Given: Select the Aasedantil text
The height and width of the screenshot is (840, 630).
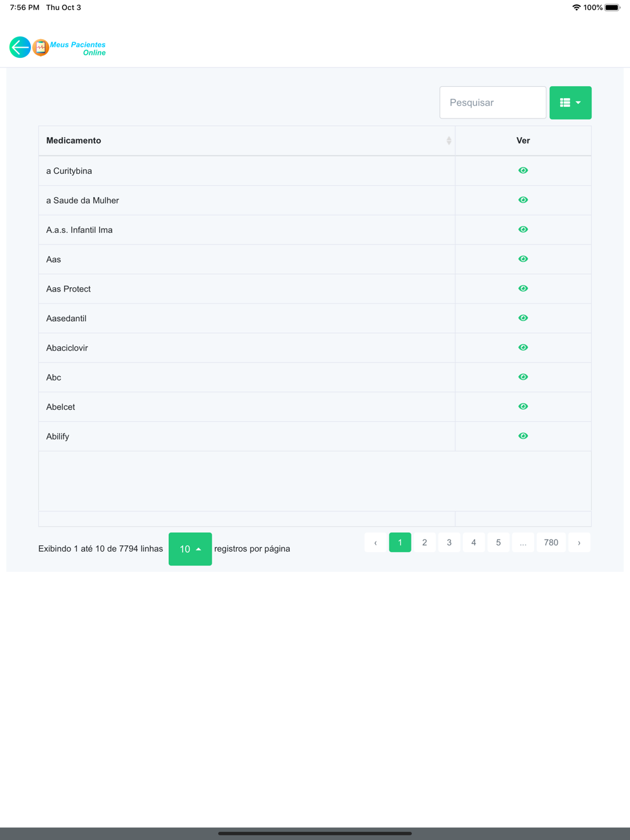Looking at the screenshot, I should pyautogui.click(x=66, y=319).
